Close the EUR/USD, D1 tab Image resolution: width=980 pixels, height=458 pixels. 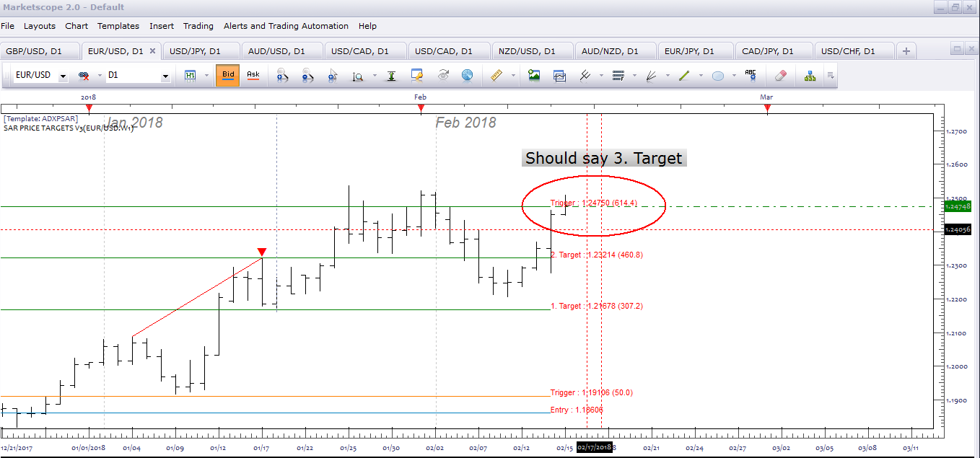point(153,51)
